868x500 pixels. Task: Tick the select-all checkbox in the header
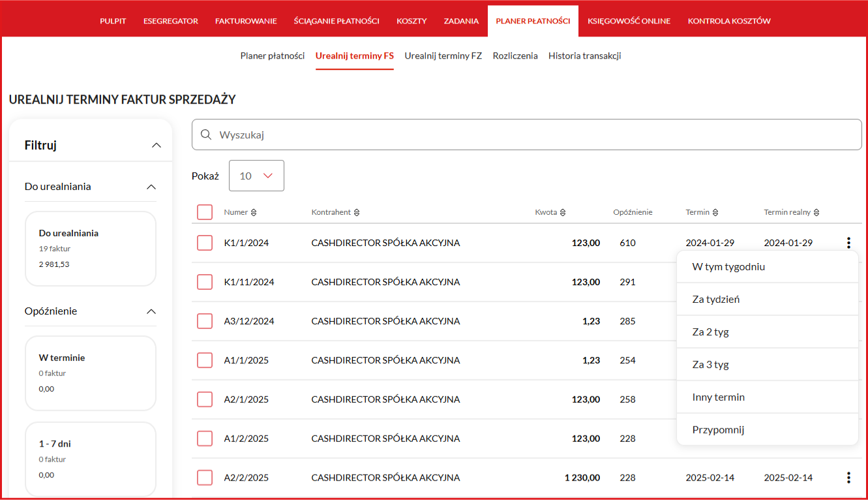(x=205, y=212)
